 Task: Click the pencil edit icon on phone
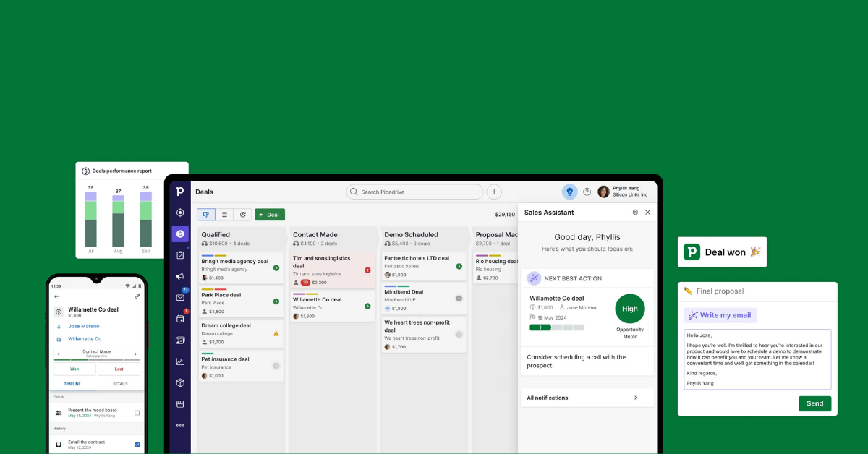pos(137,296)
